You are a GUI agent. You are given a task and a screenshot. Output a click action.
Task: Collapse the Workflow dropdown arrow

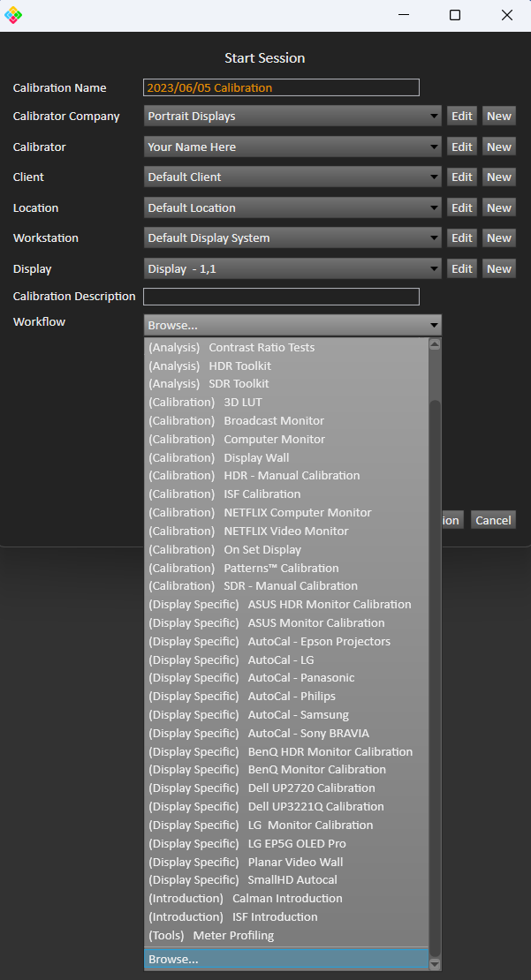[x=434, y=325]
